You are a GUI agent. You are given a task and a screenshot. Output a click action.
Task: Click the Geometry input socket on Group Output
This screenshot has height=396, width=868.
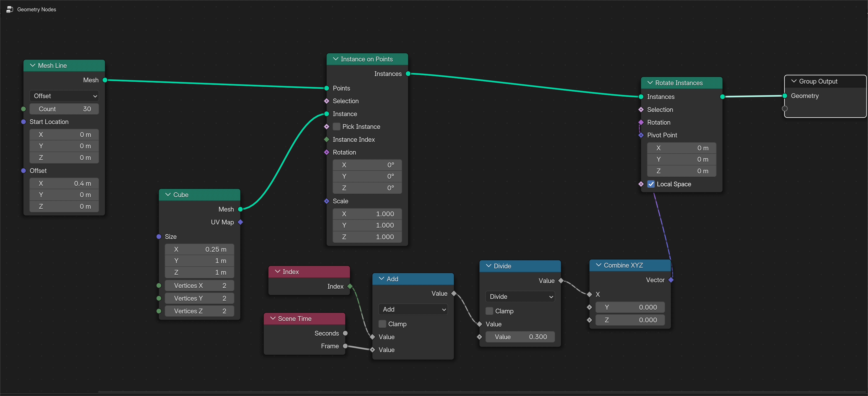click(785, 96)
